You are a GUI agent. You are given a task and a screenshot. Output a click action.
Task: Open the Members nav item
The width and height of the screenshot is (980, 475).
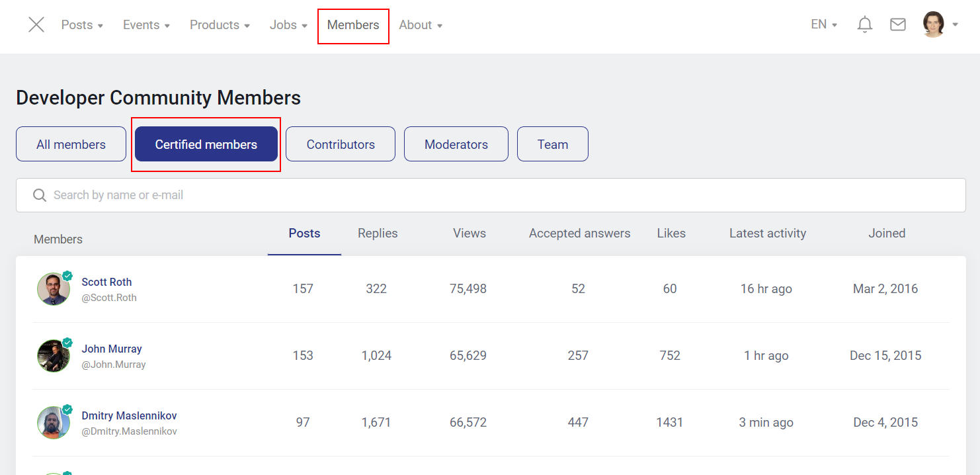point(353,25)
